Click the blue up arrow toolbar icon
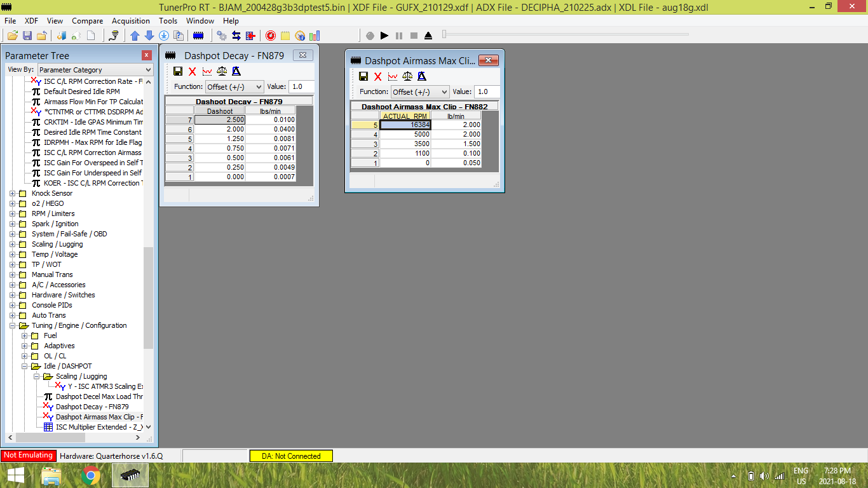This screenshot has width=868, height=488. tap(135, 36)
